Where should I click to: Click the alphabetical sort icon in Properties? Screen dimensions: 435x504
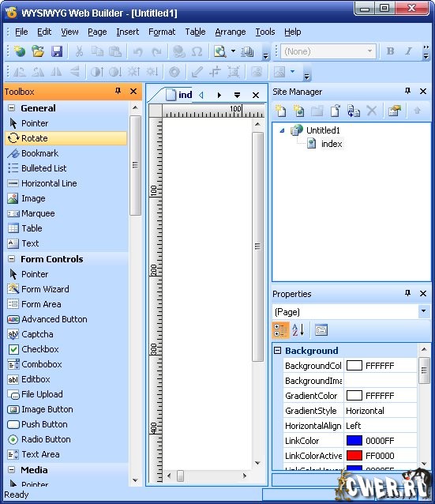[298, 330]
